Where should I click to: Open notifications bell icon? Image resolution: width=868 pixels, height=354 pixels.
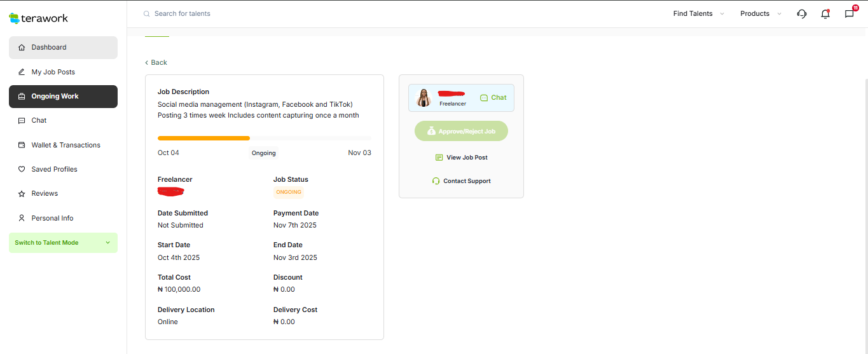coord(825,14)
